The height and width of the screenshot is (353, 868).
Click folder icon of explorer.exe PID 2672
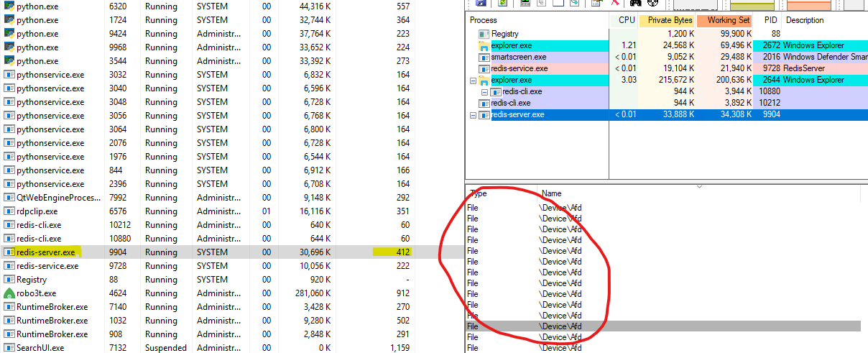click(x=484, y=45)
